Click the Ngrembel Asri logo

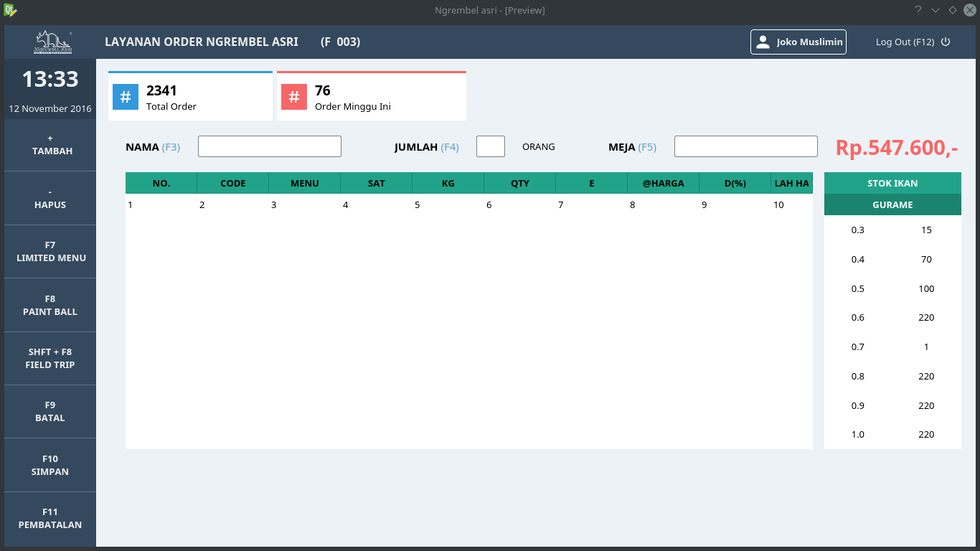coord(53,42)
